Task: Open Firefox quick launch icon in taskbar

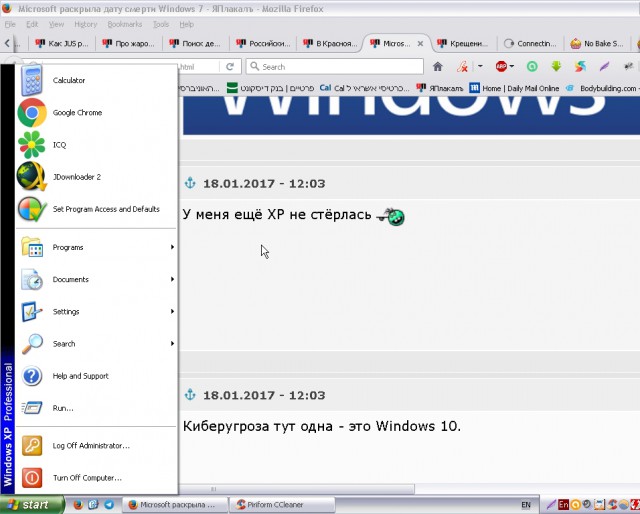Action: (x=78, y=505)
